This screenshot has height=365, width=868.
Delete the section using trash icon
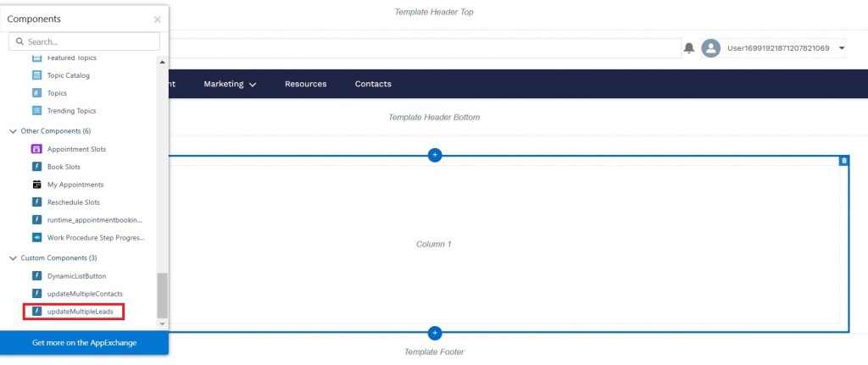coord(843,160)
